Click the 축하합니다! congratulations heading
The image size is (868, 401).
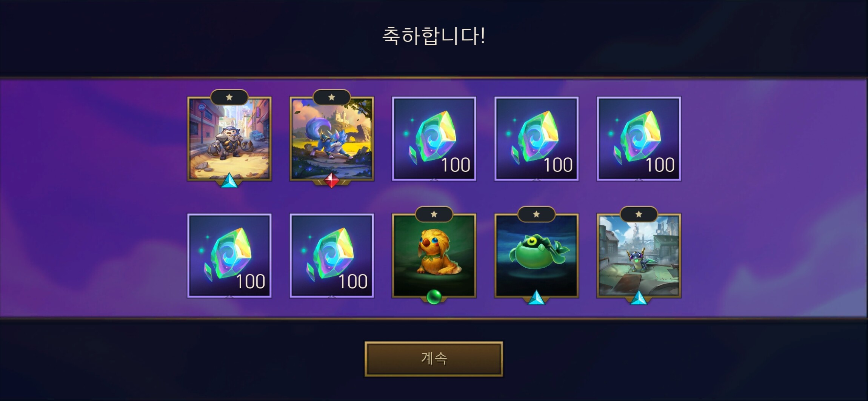[x=434, y=36]
